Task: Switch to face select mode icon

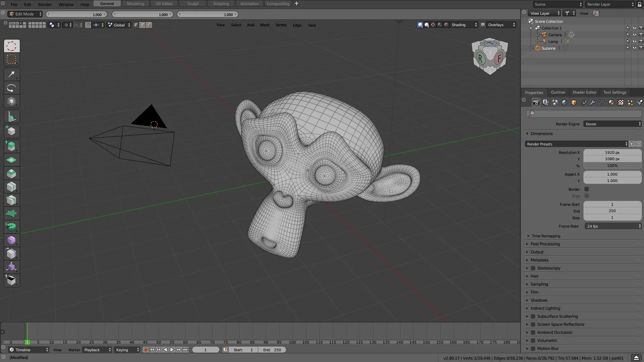Action: pyautogui.click(x=149, y=25)
